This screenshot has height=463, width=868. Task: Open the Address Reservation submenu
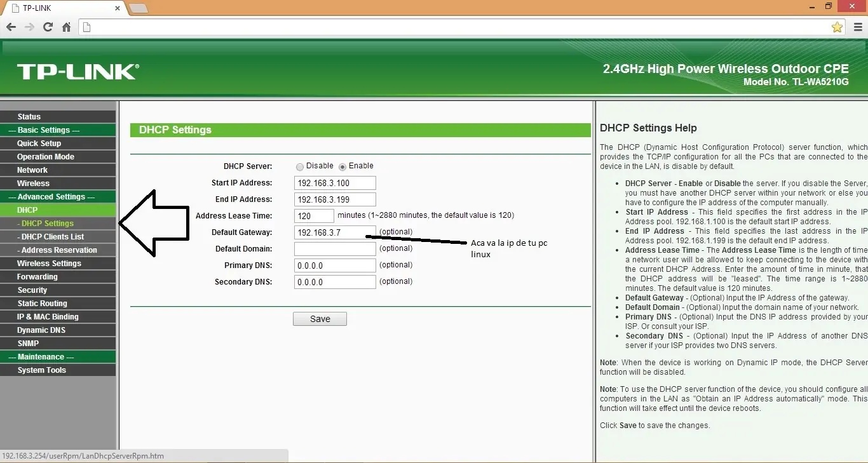tap(58, 250)
